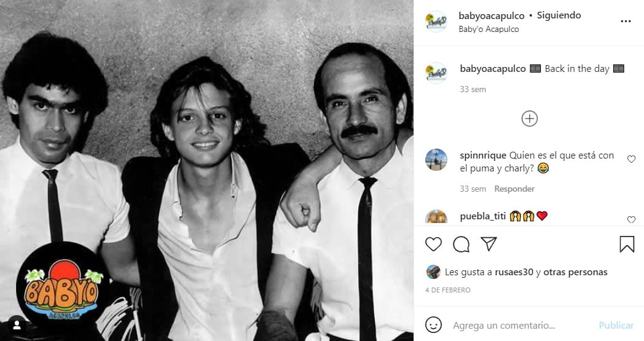Viewport: 644px width, 341px height.
Task: Like the spinnrique comment
Action: pos(631,159)
